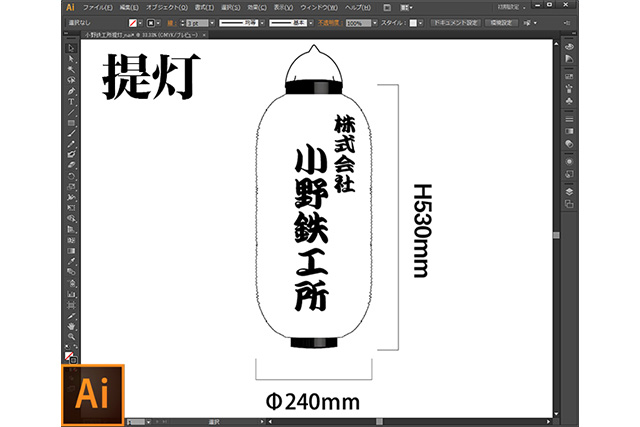The height and width of the screenshot is (427, 640).
Task: Select the Column Graph tool
Action: click(71, 294)
